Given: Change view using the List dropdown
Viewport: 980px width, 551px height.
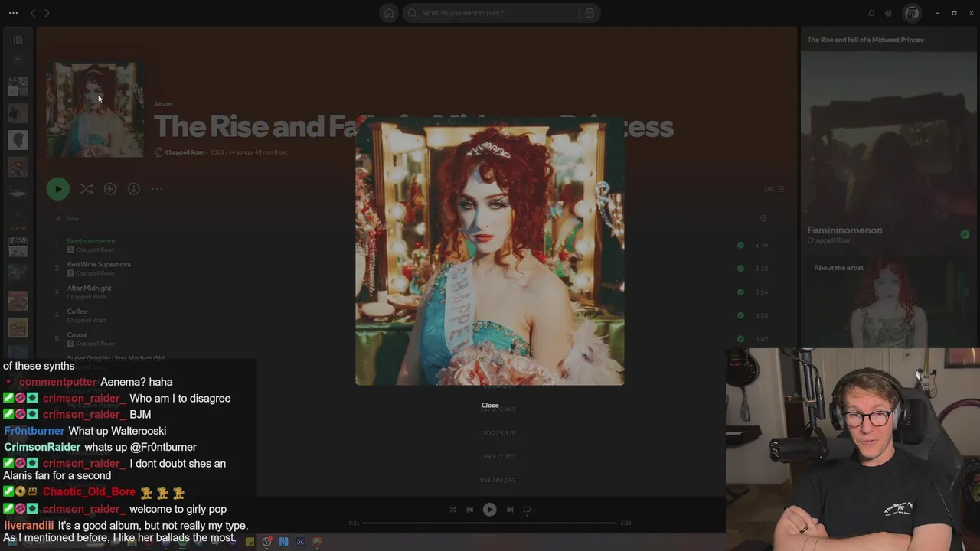Looking at the screenshot, I should tap(774, 189).
